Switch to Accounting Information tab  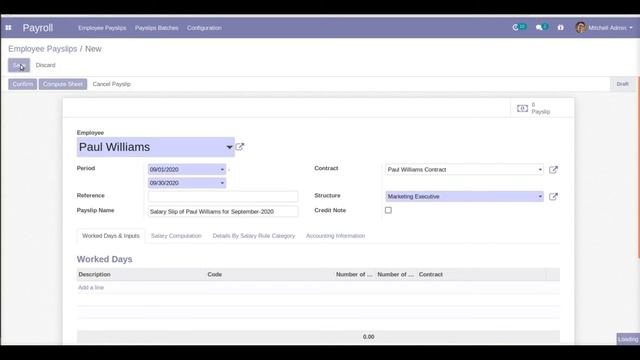(336, 236)
